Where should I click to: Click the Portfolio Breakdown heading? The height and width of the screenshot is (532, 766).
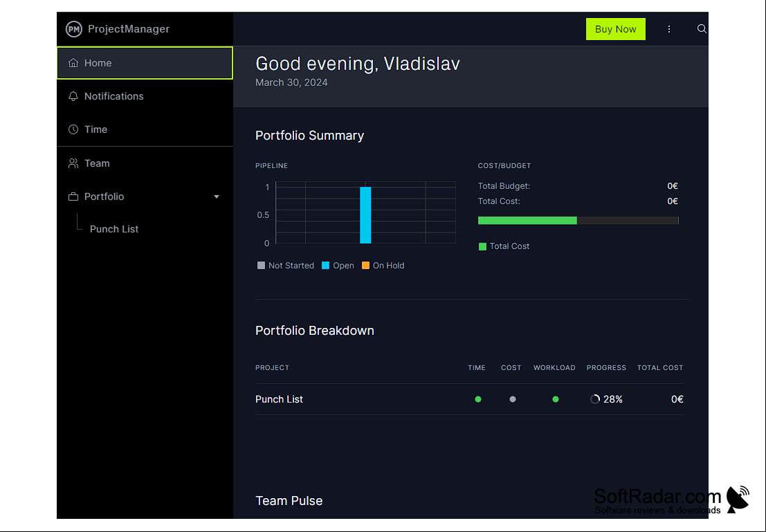pyautogui.click(x=315, y=331)
